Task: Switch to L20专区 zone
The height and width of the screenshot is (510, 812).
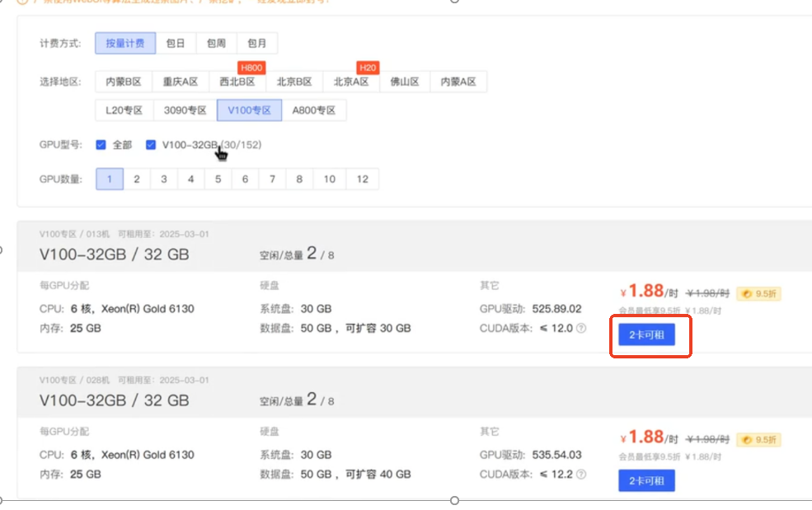Action: coord(124,110)
